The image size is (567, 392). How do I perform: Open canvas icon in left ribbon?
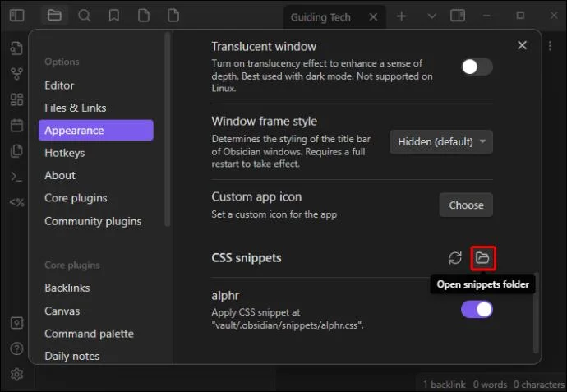click(16, 99)
